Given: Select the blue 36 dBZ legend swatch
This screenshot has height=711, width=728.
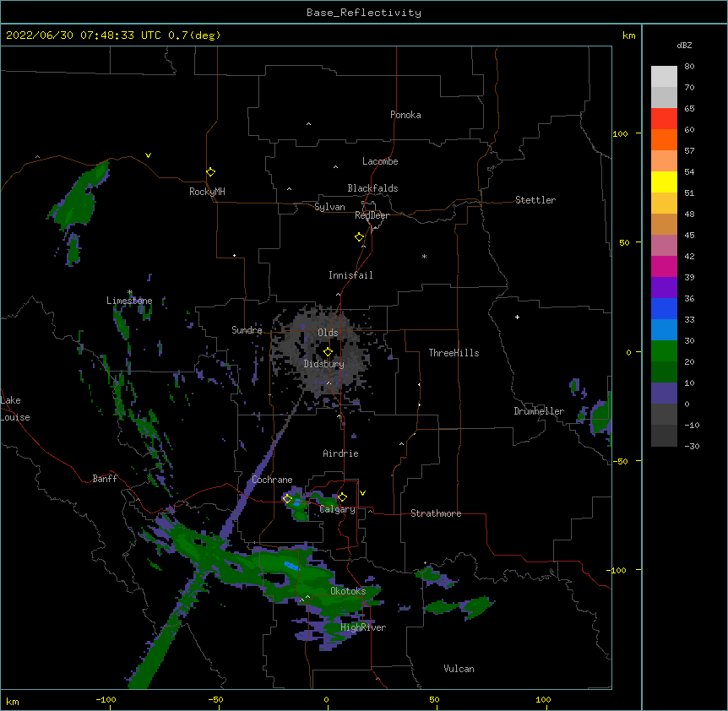Looking at the screenshot, I should click(664, 308).
